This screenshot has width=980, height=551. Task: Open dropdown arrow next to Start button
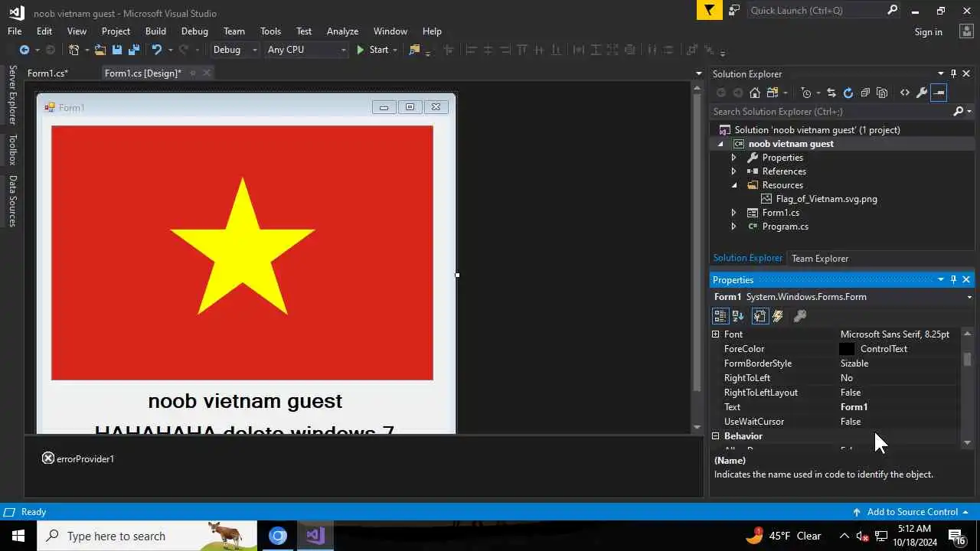pyautogui.click(x=395, y=50)
